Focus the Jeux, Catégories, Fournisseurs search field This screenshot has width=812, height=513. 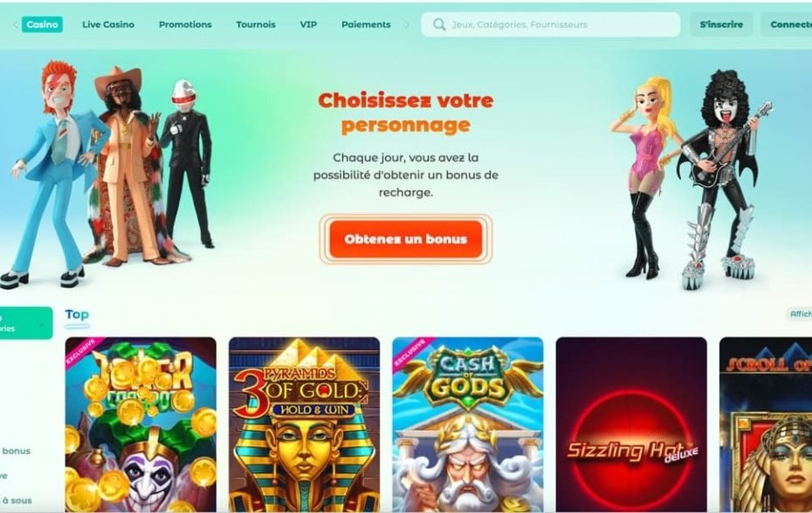[x=550, y=24]
